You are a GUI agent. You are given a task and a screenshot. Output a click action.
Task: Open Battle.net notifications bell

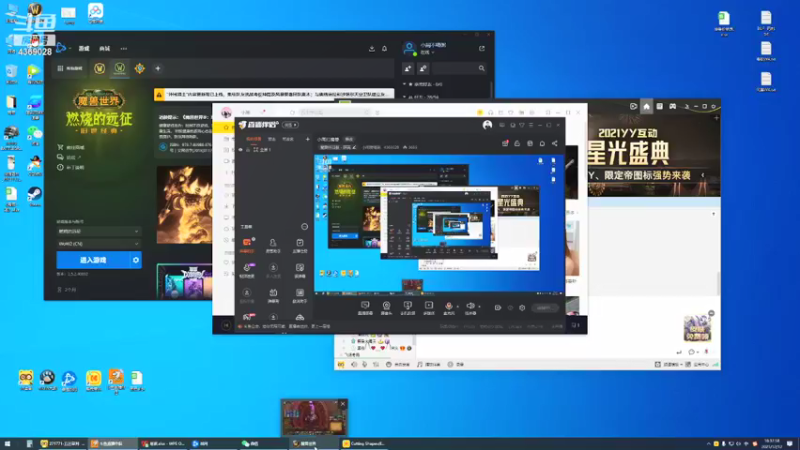pyautogui.click(x=385, y=48)
